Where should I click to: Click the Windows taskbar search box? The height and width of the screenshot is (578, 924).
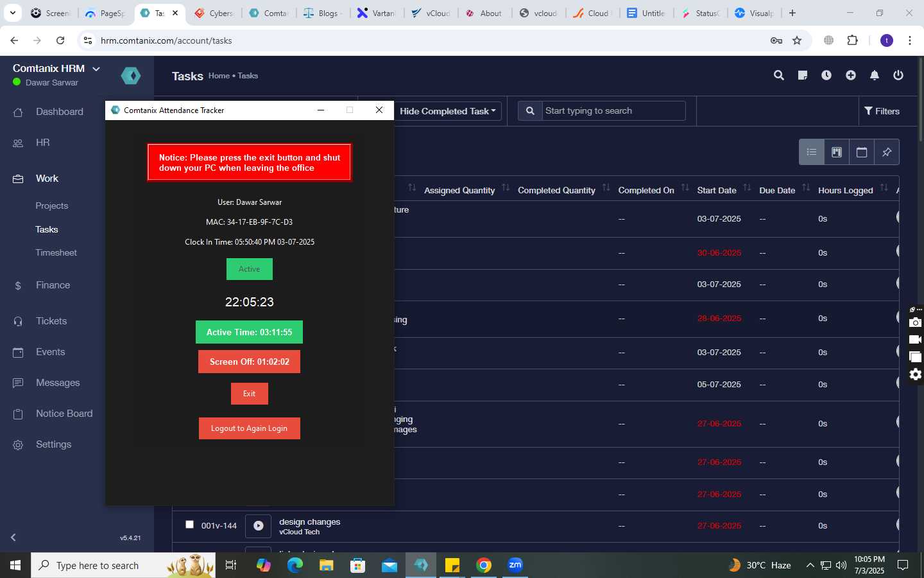(123, 565)
